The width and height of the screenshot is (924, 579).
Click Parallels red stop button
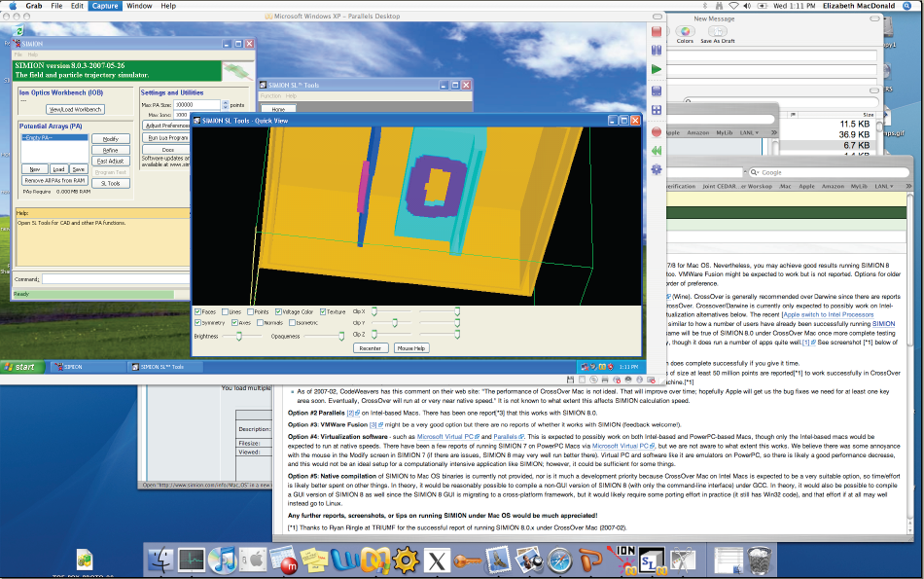pos(657,32)
